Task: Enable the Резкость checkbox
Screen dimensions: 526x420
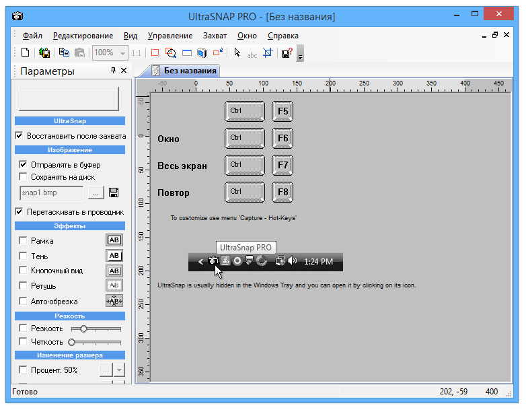Action: coord(23,328)
